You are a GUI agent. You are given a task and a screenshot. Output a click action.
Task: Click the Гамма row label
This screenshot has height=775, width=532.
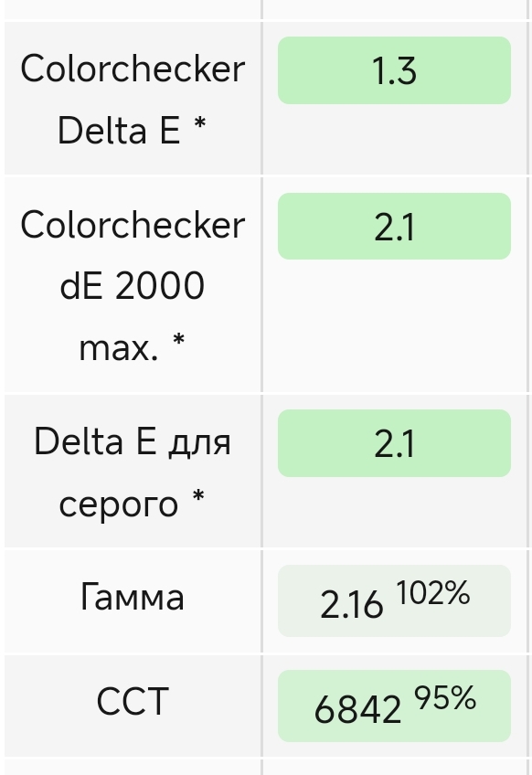[x=132, y=597]
